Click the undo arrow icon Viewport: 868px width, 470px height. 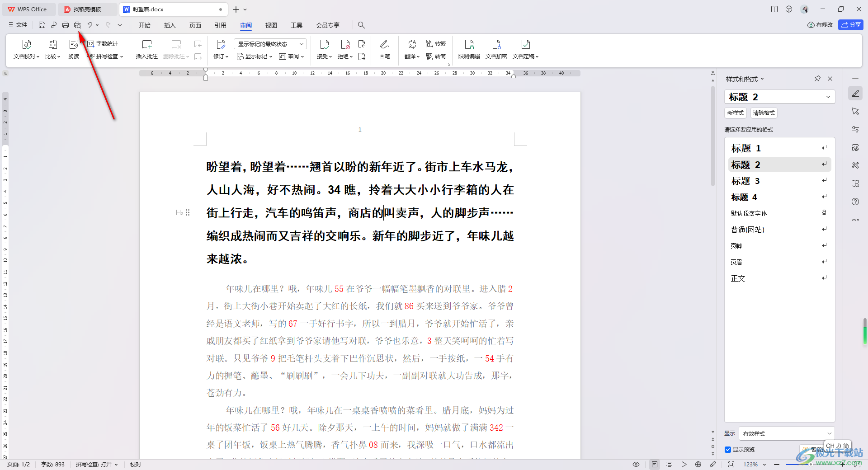pyautogui.click(x=90, y=25)
